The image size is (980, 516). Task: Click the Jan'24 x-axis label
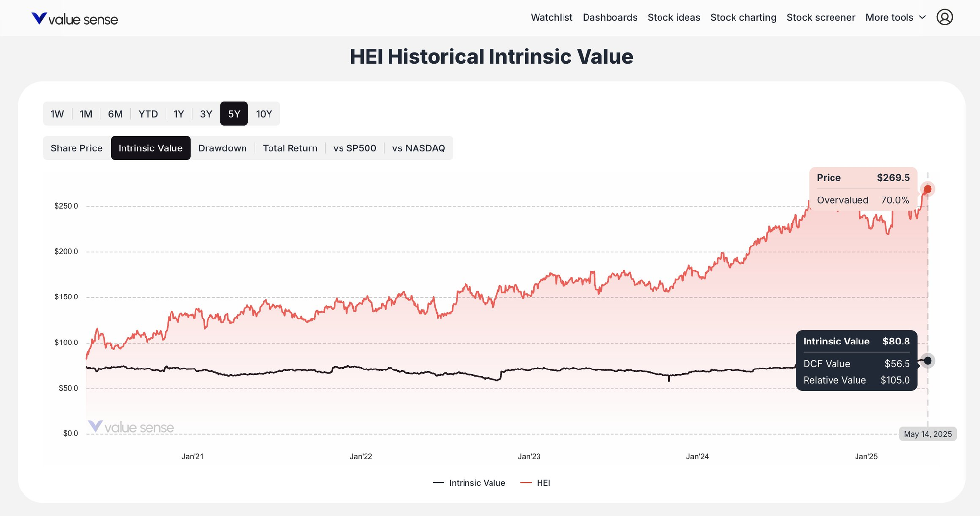coord(697,456)
